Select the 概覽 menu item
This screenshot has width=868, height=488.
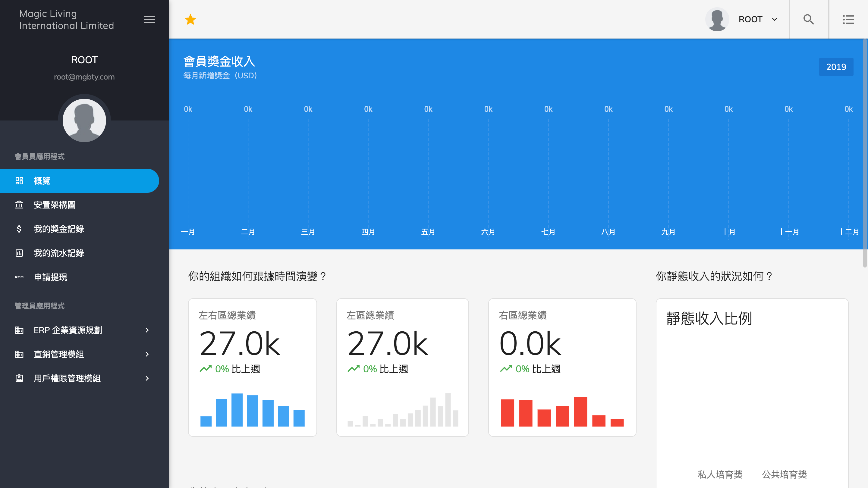79,181
